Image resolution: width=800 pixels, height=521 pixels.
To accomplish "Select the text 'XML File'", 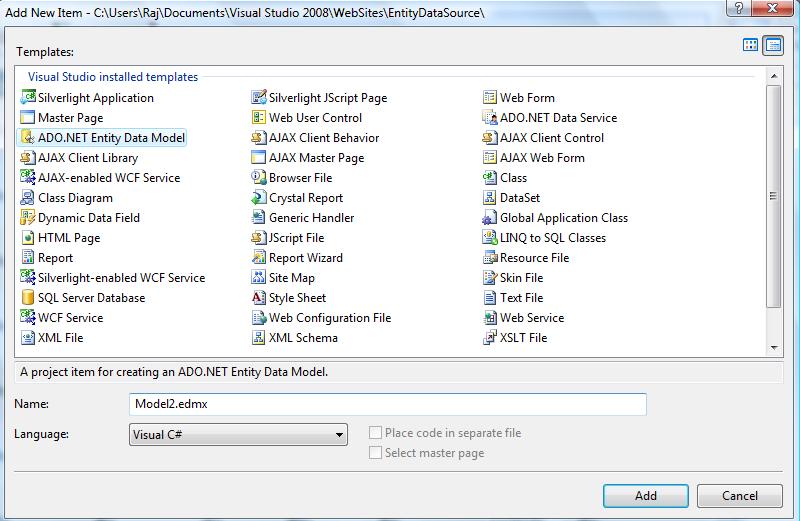I will click(x=60, y=337).
